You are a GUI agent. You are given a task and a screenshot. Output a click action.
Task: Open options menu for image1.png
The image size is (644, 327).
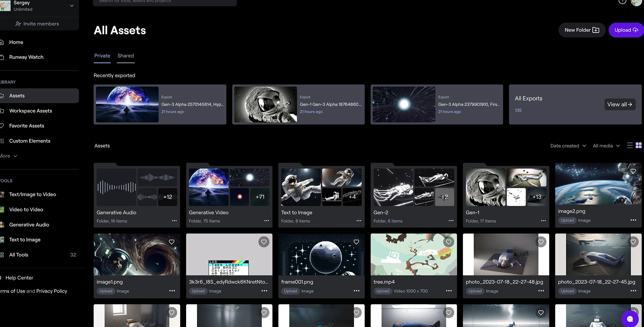click(x=172, y=291)
